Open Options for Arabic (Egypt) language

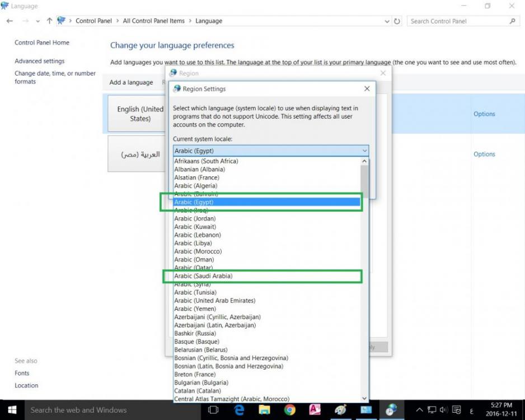[484, 154]
